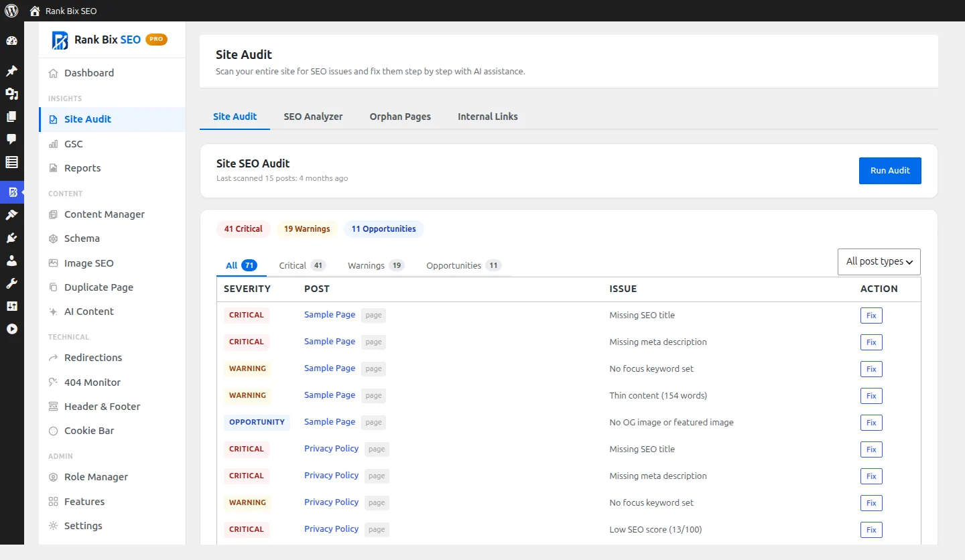Open the site home icon beside Rank Bix SEO
Viewport: 965px width, 560px height.
coord(35,11)
